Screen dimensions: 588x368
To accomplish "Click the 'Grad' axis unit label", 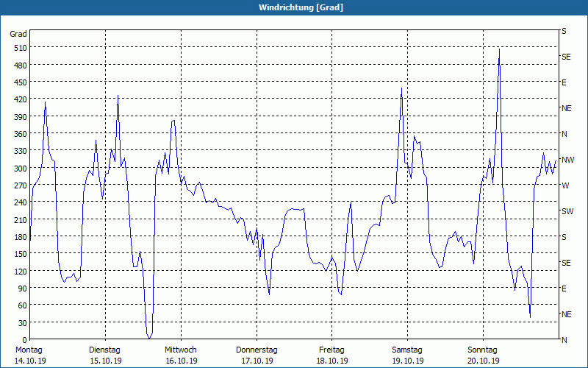I will point(18,34).
